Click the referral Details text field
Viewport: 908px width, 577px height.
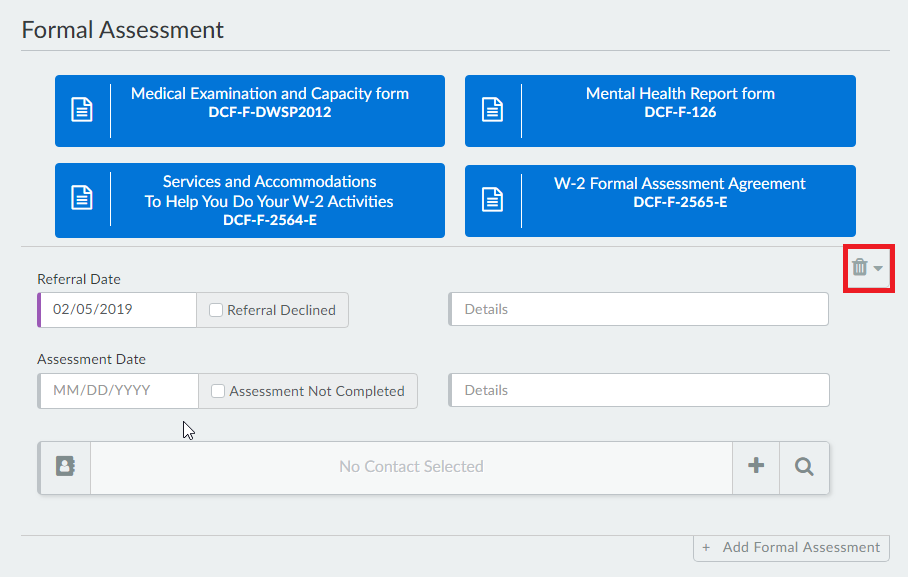pos(639,310)
